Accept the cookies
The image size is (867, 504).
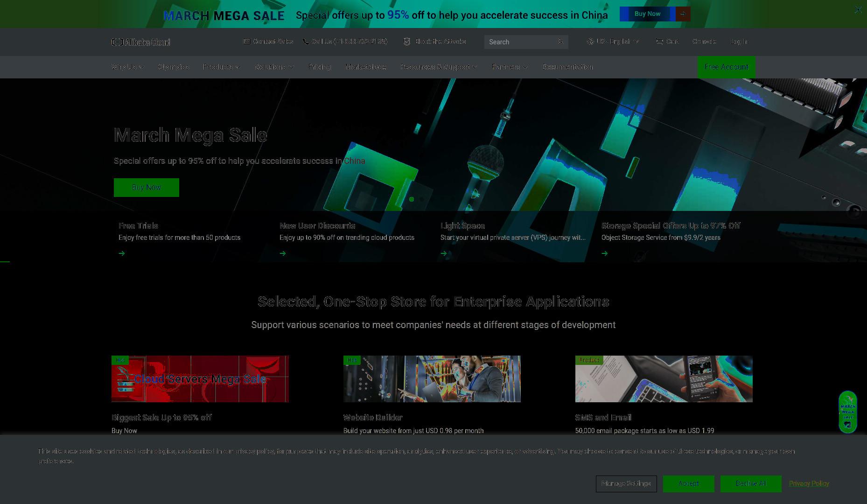(689, 483)
